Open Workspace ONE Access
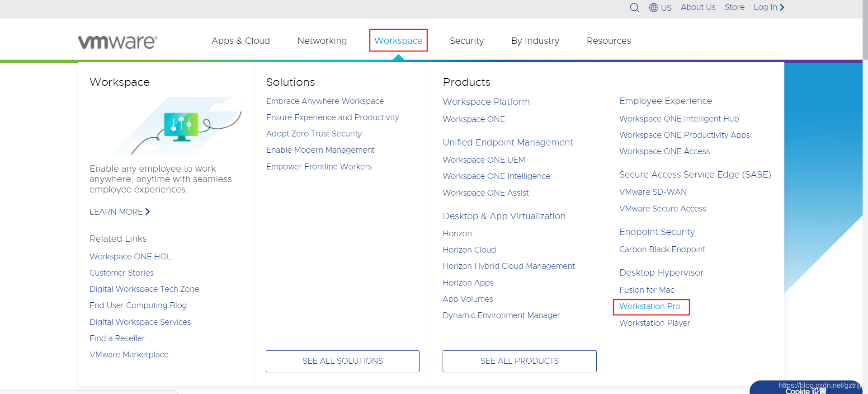The height and width of the screenshot is (394, 868). click(665, 151)
